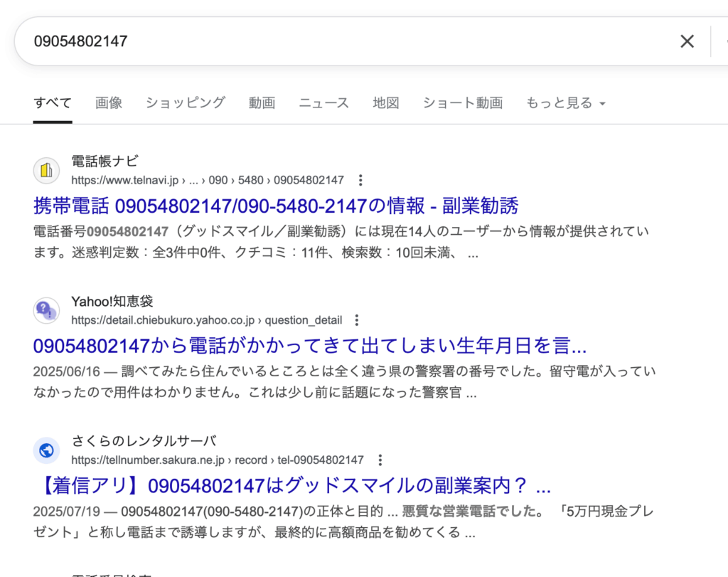The width and height of the screenshot is (728, 577).
Task: Select the すべて tab
Action: pyautogui.click(x=53, y=102)
